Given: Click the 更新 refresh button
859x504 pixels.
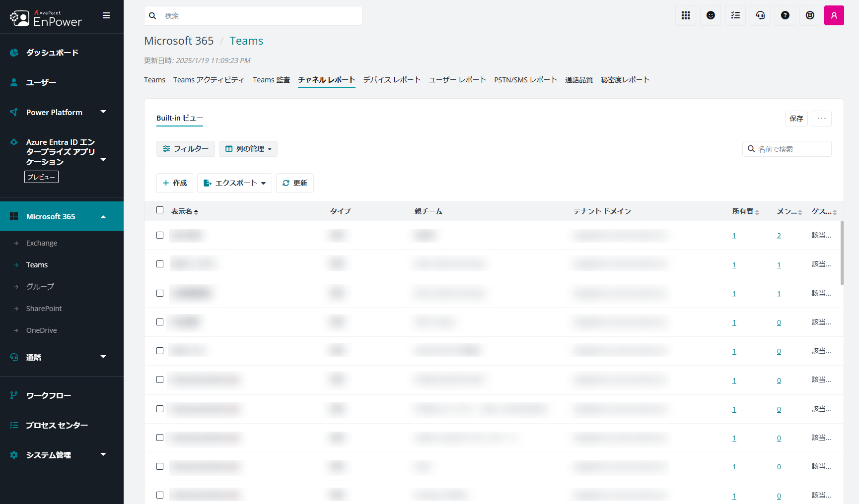Looking at the screenshot, I should tap(295, 183).
